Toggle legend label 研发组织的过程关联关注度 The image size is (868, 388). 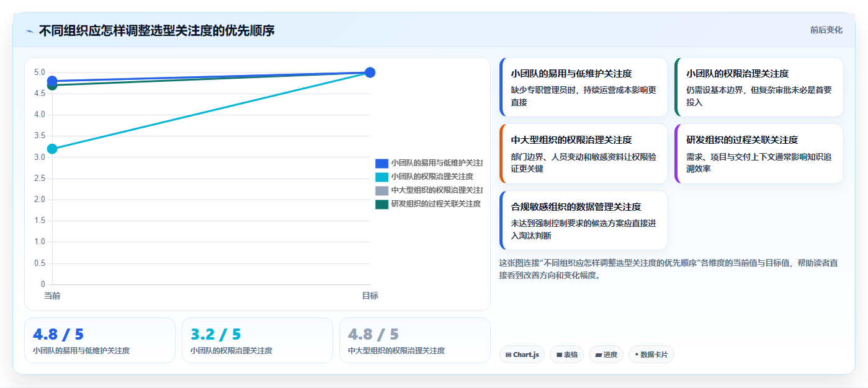[x=436, y=204]
